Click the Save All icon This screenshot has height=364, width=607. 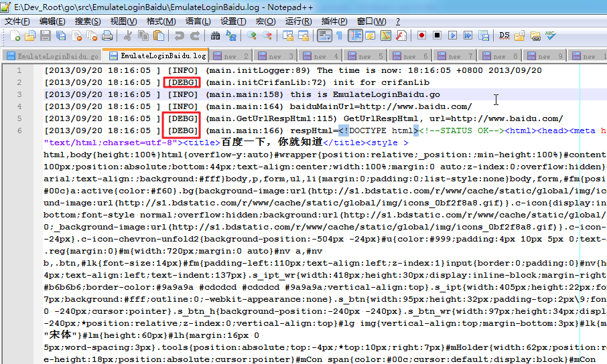click(x=61, y=36)
